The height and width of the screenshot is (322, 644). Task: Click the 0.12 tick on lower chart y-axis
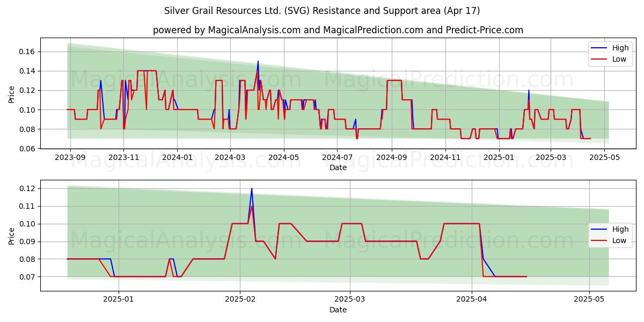27,188
